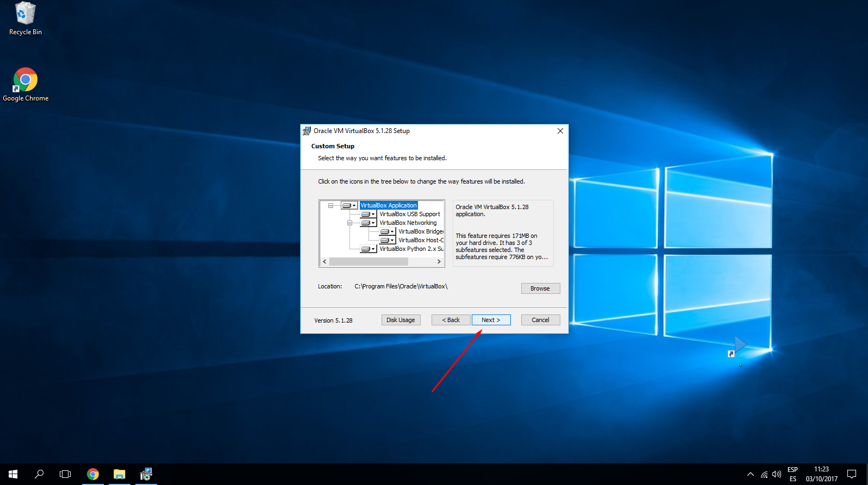
Task: Collapse the VirtualBox Application tree node
Action: pos(330,205)
